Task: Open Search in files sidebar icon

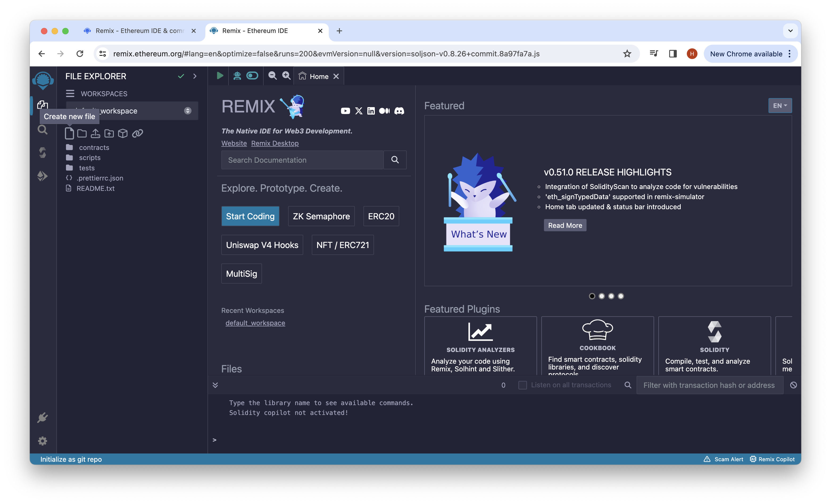Action: point(43,129)
